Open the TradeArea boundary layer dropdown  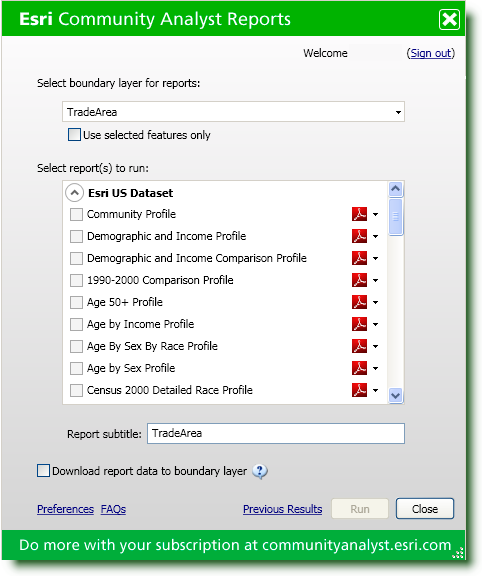(233, 112)
